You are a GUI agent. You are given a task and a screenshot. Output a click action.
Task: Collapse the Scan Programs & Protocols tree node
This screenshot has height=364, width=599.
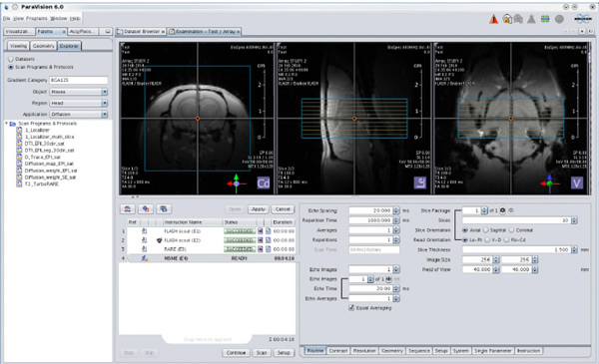[x=7, y=124]
